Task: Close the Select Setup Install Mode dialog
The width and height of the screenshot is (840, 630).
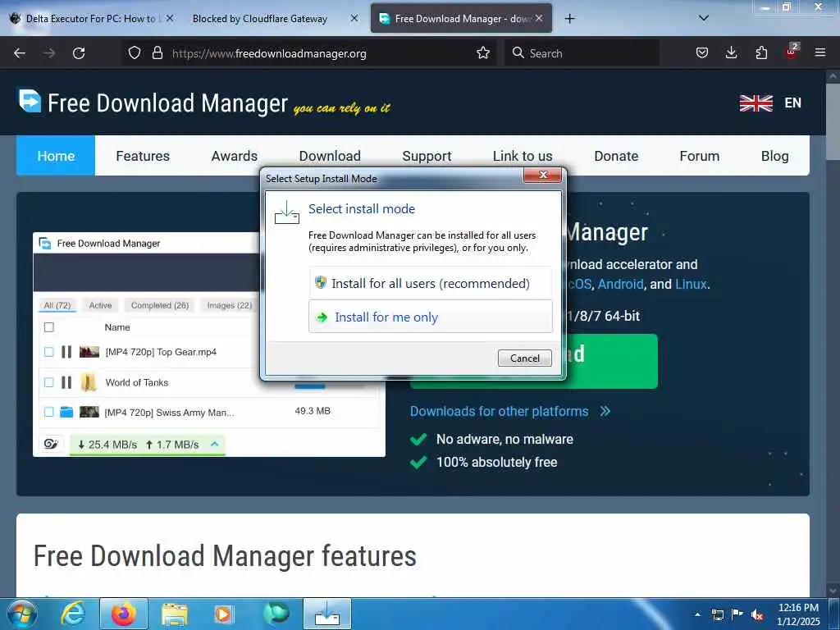Action: (542, 176)
